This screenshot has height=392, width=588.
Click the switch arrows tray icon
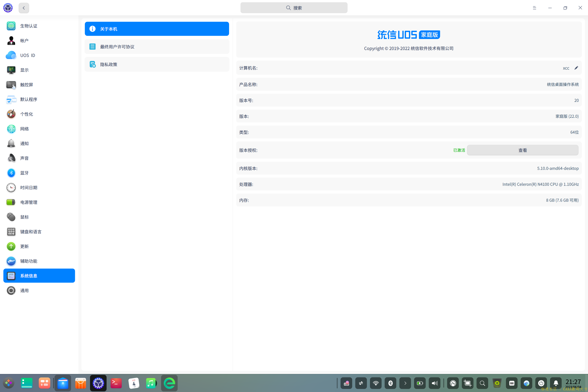point(361,383)
